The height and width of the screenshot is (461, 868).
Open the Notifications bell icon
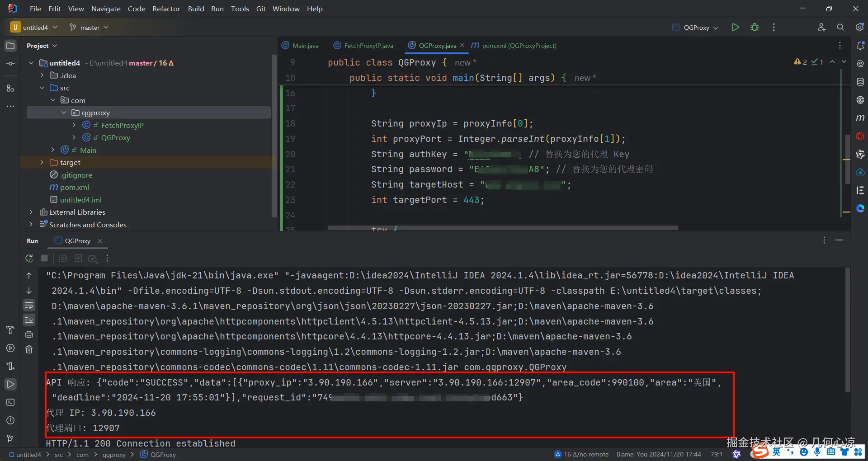860,46
